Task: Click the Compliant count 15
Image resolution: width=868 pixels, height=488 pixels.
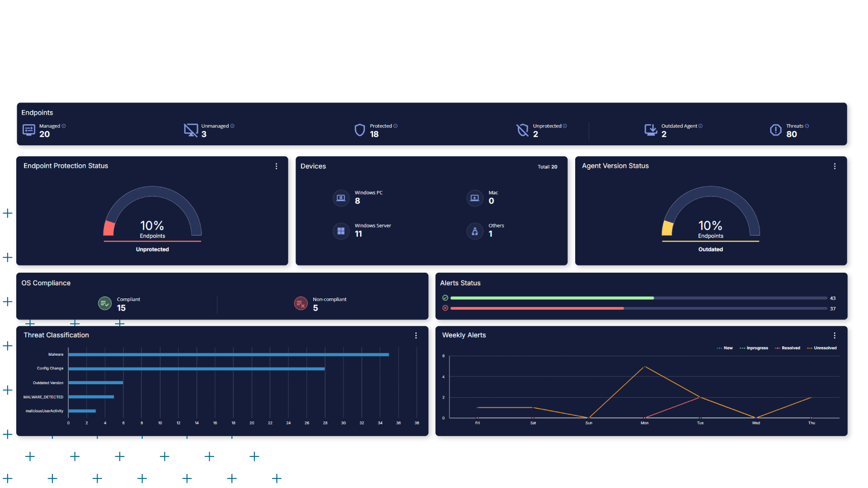Action: (121, 308)
